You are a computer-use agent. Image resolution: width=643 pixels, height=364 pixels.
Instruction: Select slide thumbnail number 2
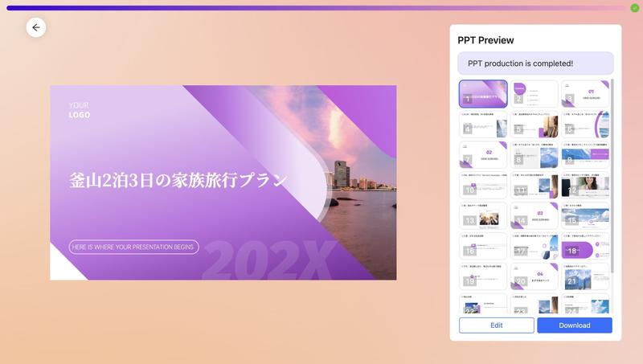[534, 93]
